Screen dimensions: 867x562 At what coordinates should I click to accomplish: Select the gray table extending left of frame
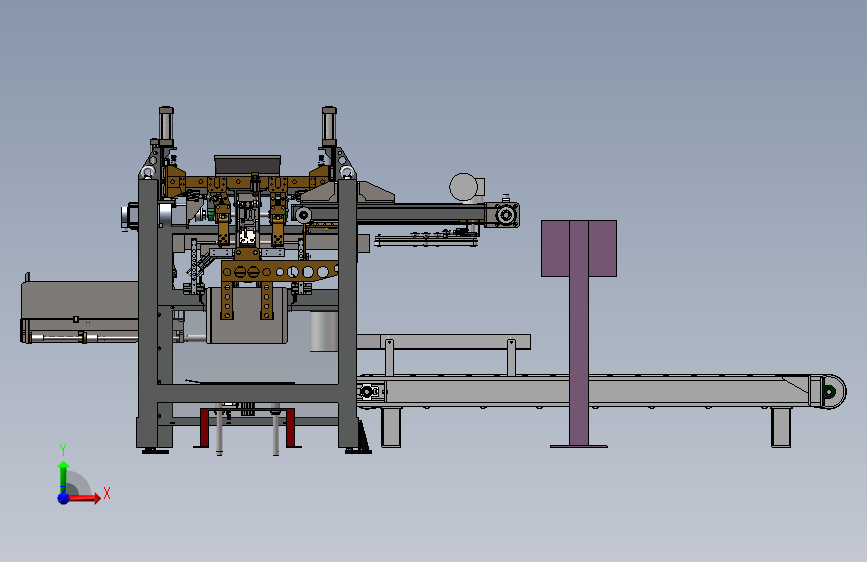[x=80, y=312]
